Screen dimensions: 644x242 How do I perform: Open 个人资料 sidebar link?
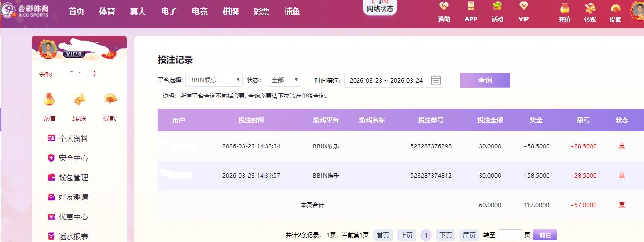(73, 139)
